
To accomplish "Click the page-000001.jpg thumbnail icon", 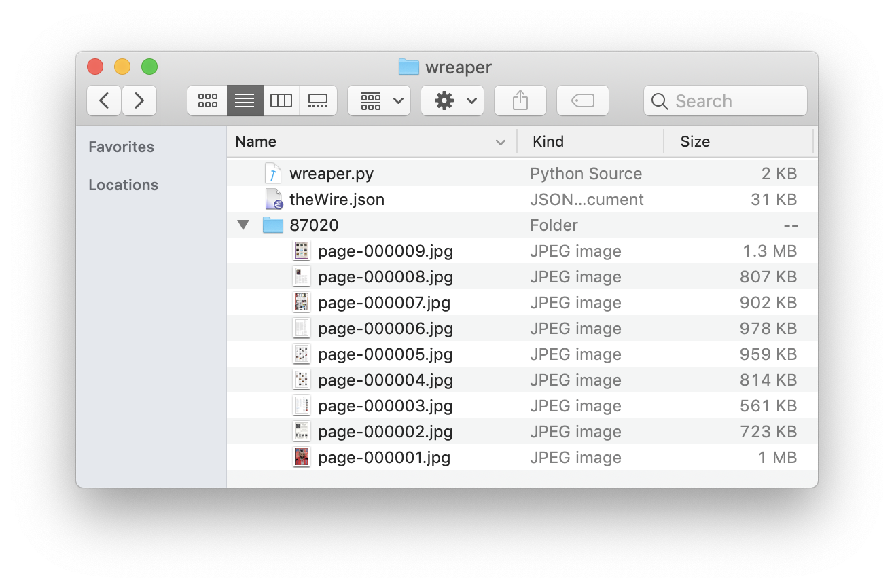I will coord(301,458).
